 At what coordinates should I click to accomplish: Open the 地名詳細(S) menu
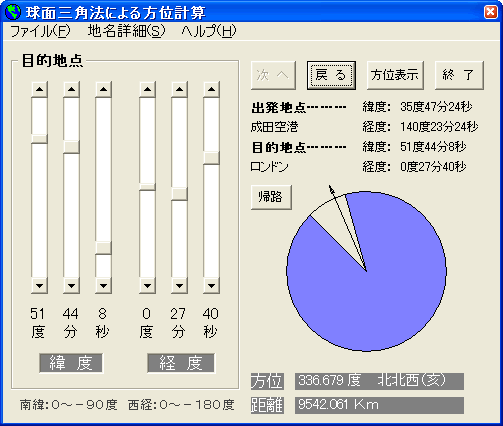point(126,31)
